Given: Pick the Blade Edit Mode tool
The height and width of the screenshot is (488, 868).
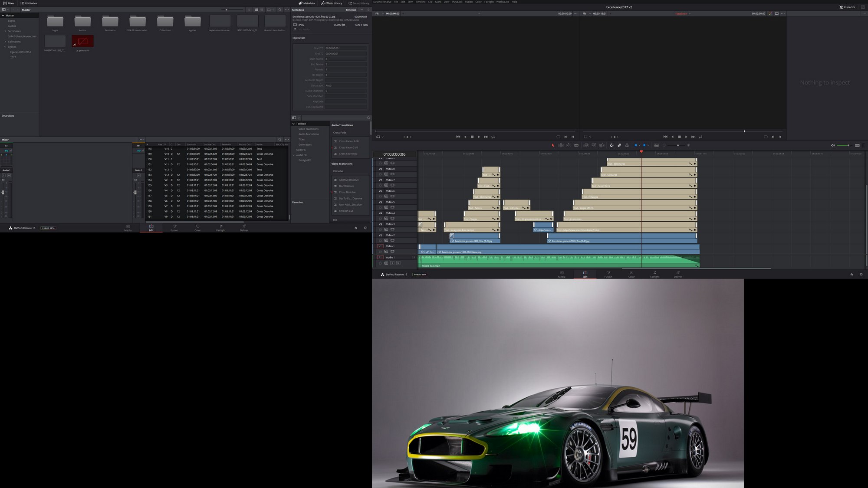Looking at the screenshot, I should 576,145.
